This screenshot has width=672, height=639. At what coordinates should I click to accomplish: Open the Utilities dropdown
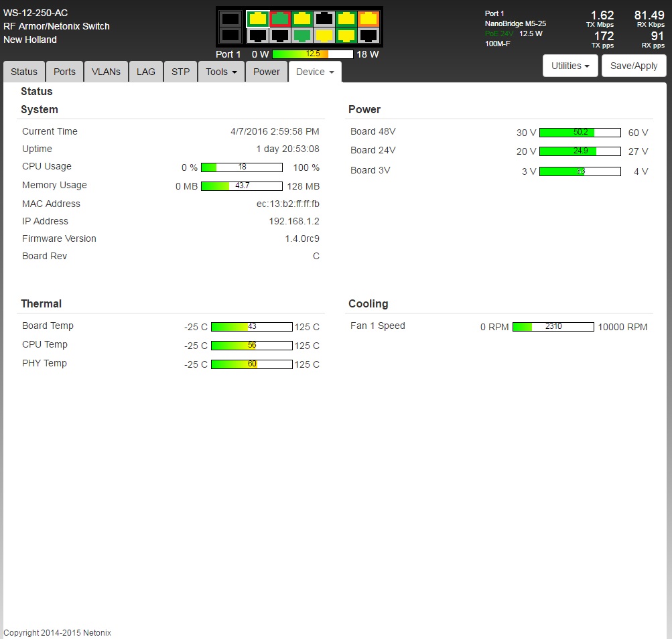tap(570, 66)
